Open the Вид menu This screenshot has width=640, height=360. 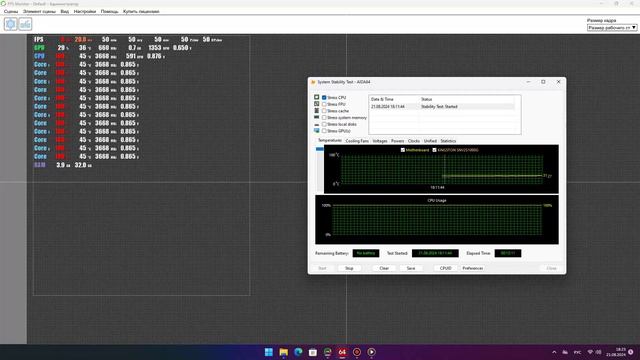[64, 11]
